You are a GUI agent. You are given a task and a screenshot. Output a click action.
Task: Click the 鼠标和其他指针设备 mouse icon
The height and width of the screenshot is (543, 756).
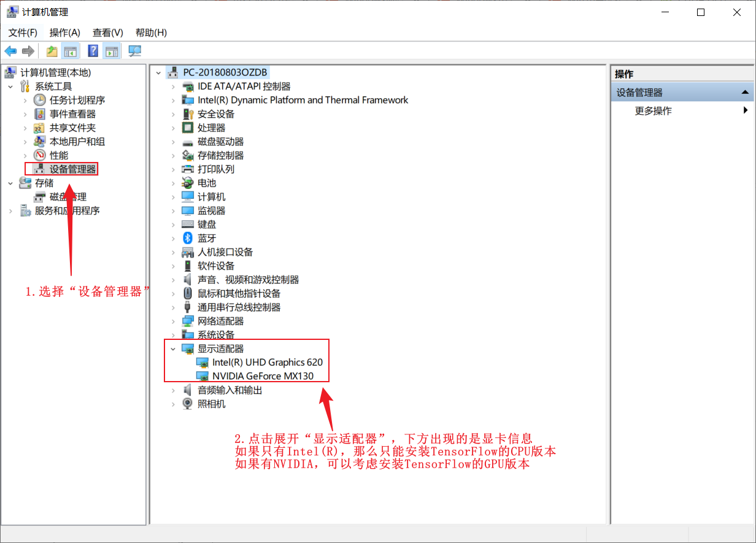(x=188, y=293)
